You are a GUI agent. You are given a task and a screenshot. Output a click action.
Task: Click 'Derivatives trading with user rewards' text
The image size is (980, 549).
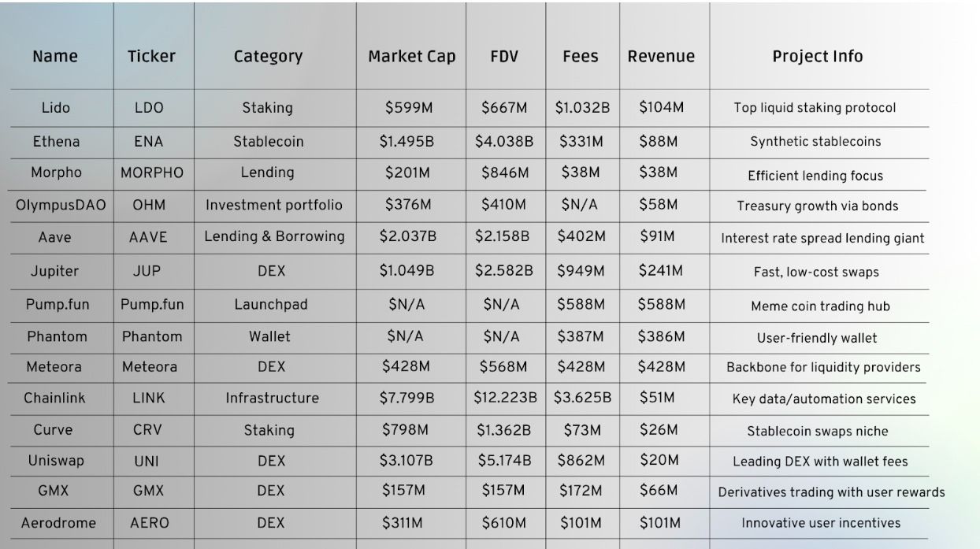[831, 492]
